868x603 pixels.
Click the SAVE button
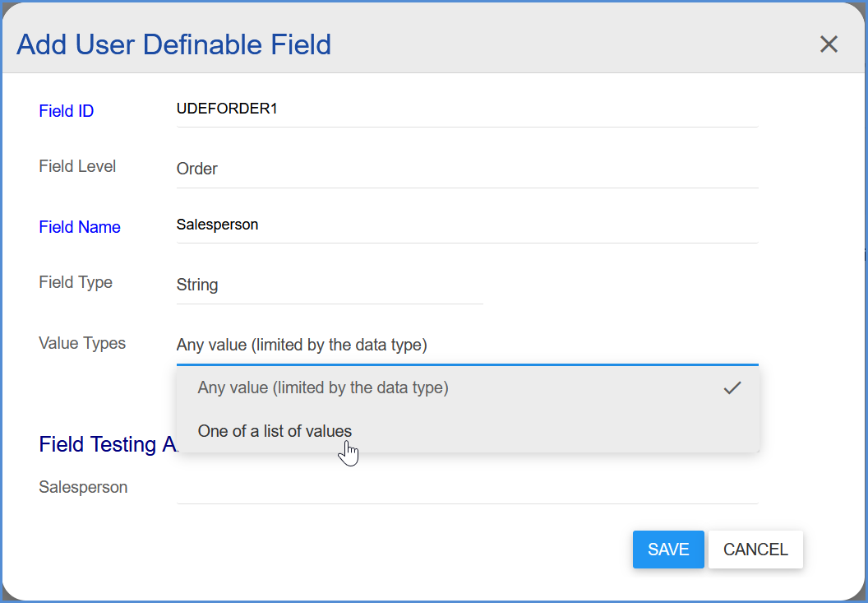tap(668, 550)
